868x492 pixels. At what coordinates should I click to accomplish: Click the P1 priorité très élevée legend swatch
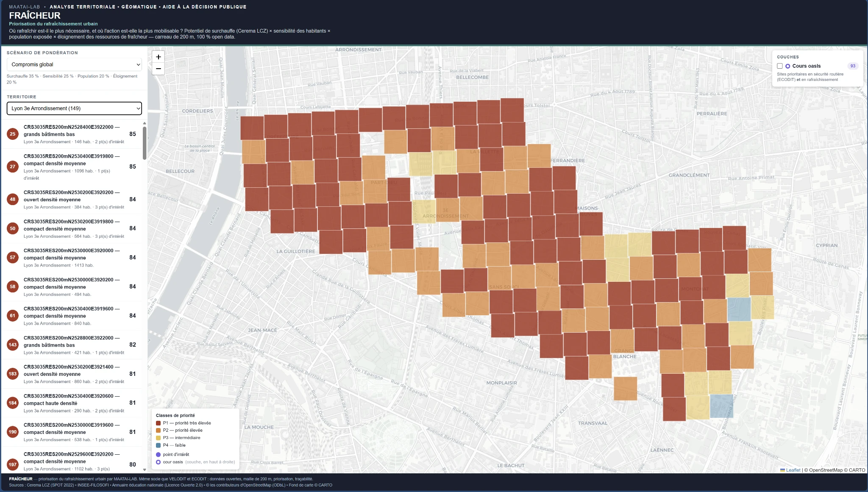pos(158,423)
